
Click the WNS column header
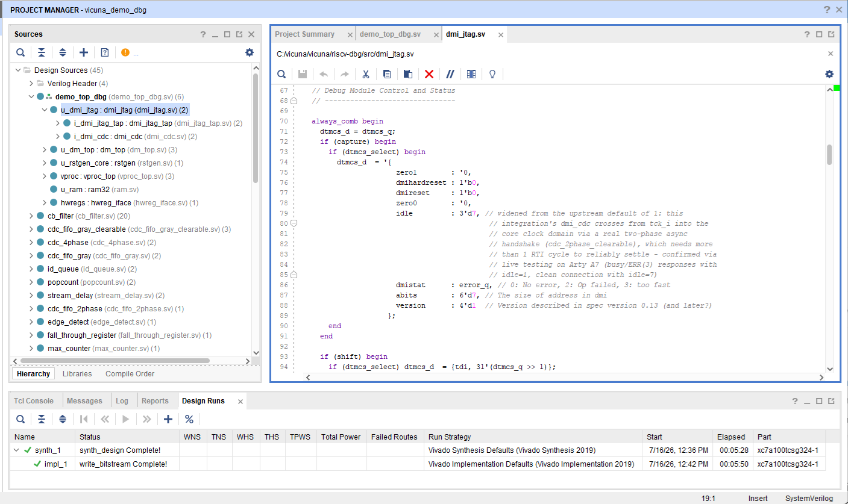tap(192, 437)
